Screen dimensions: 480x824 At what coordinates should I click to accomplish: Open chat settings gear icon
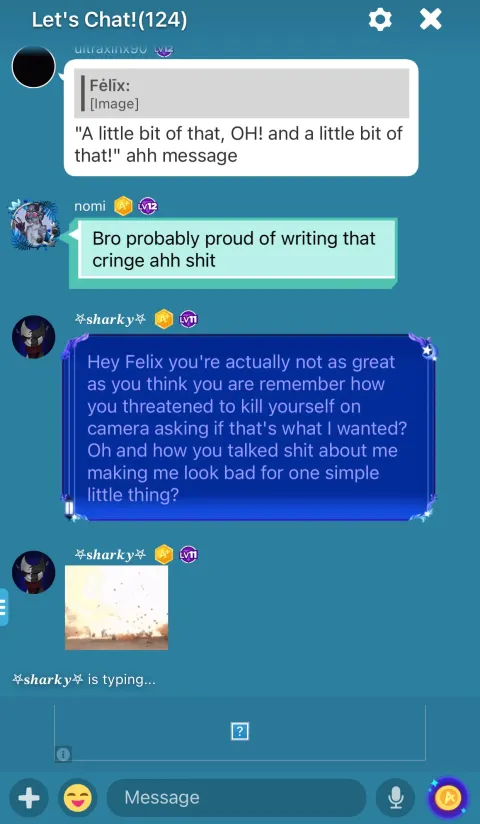click(380, 19)
